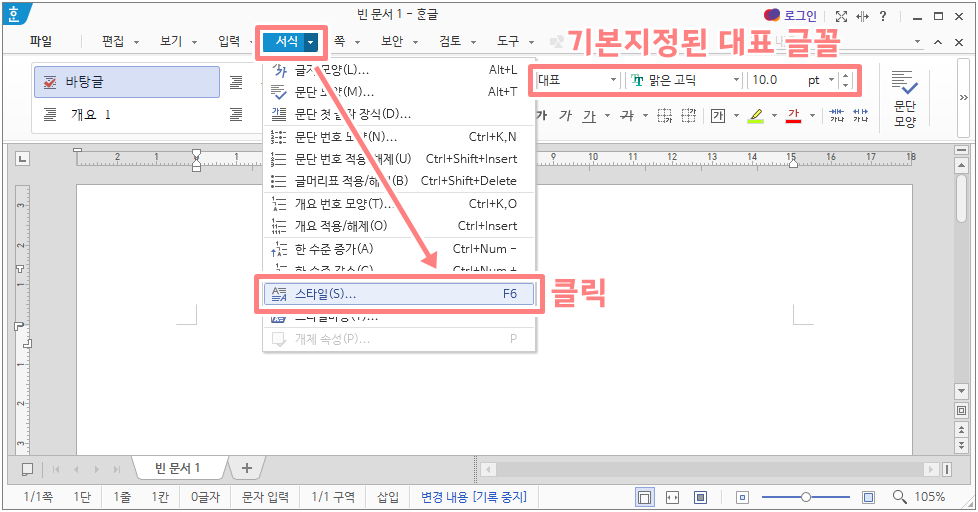Click 문자 입력 in status bar
The width and height of the screenshot is (978, 512).
coord(265,497)
